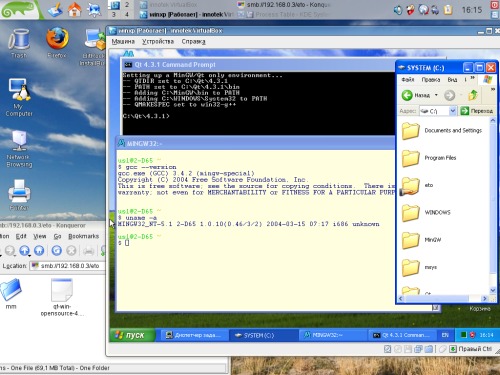This screenshot has width=500, height=375.
Task: Click the Up arrow button in Konqueror toolbar
Action: pyautogui.click(x=24, y=250)
